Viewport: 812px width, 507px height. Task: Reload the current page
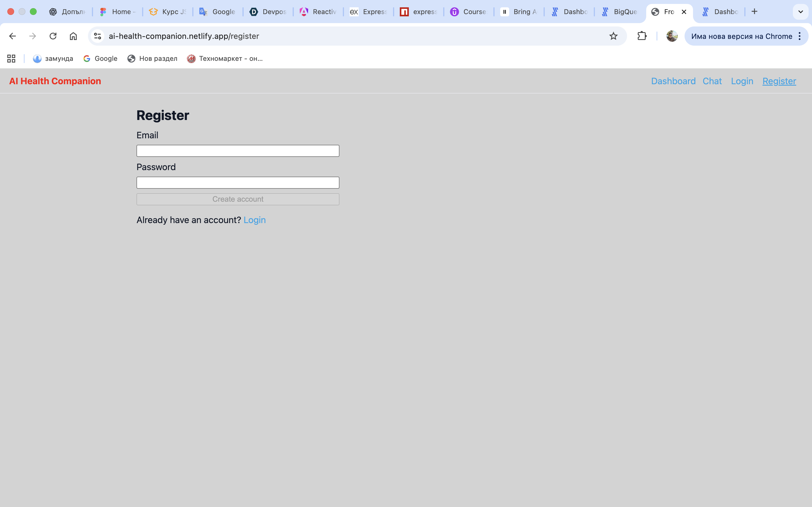[53, 36]
